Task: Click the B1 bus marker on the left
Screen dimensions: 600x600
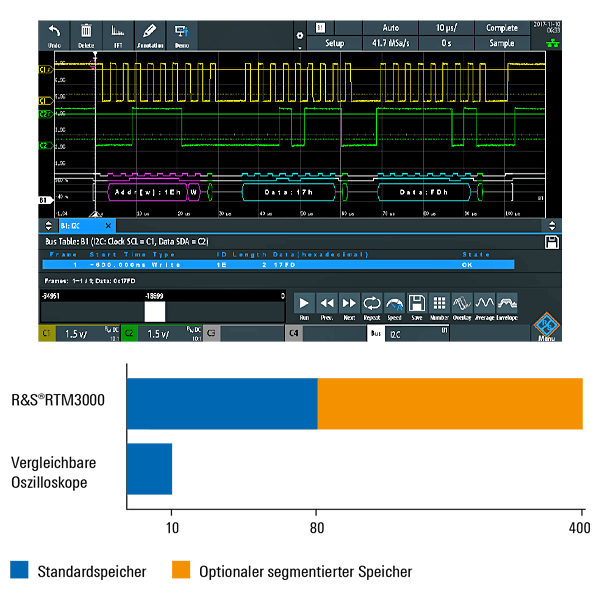Action: coord(46,200)
